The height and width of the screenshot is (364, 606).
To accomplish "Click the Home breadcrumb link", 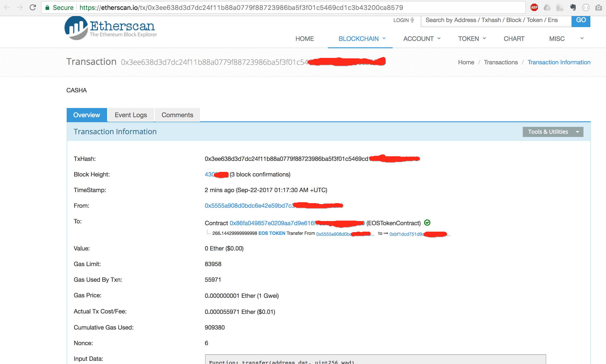I will click(x=466, y=62).
